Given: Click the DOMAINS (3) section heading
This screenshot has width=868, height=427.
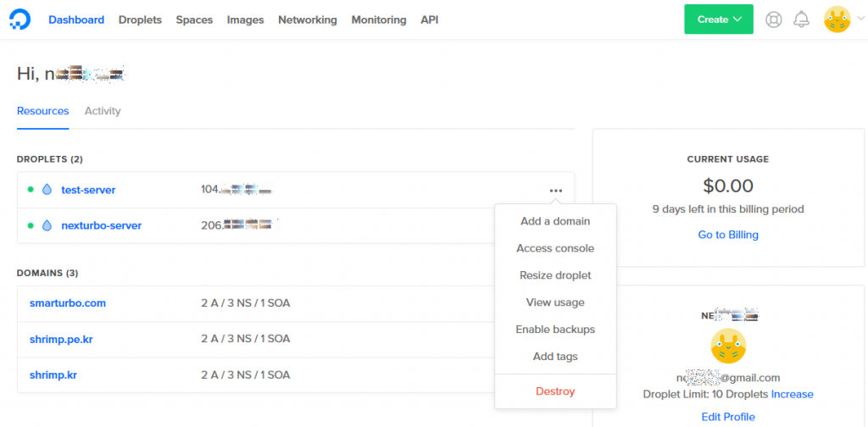Looking at the screenshot, I should [47, 274].
